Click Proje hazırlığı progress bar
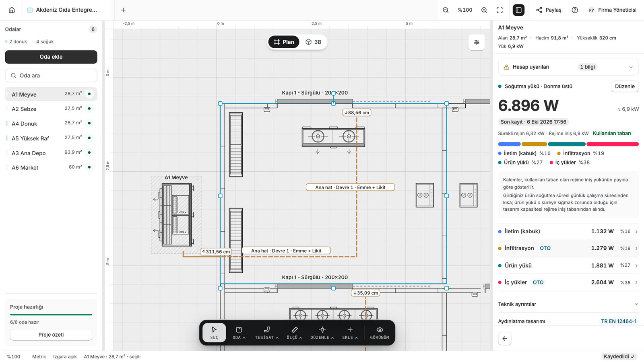 click(x=51, y=315)
